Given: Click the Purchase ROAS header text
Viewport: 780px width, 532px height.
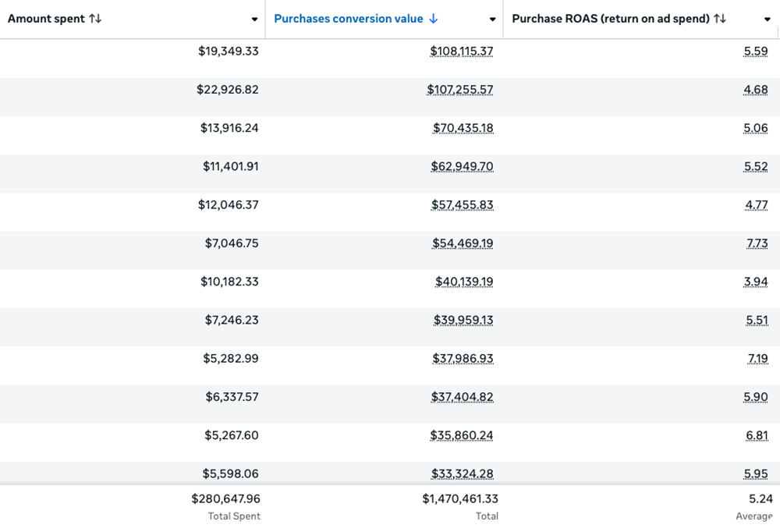Looking at the screenshot, I should pos(610,19).
